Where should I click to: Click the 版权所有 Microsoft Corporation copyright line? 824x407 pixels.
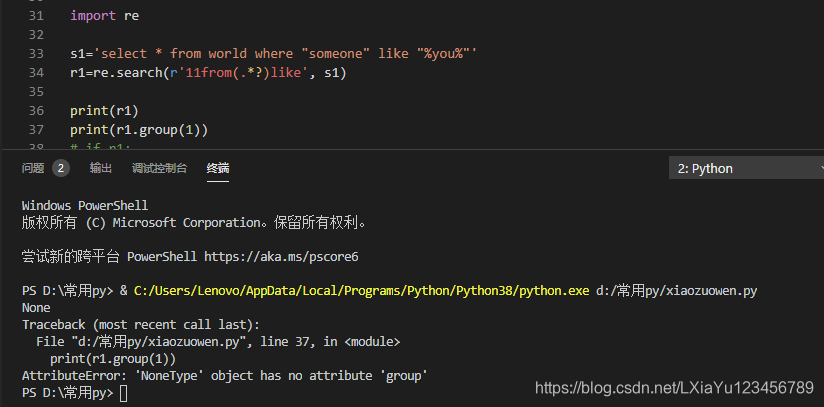[194, 222]
